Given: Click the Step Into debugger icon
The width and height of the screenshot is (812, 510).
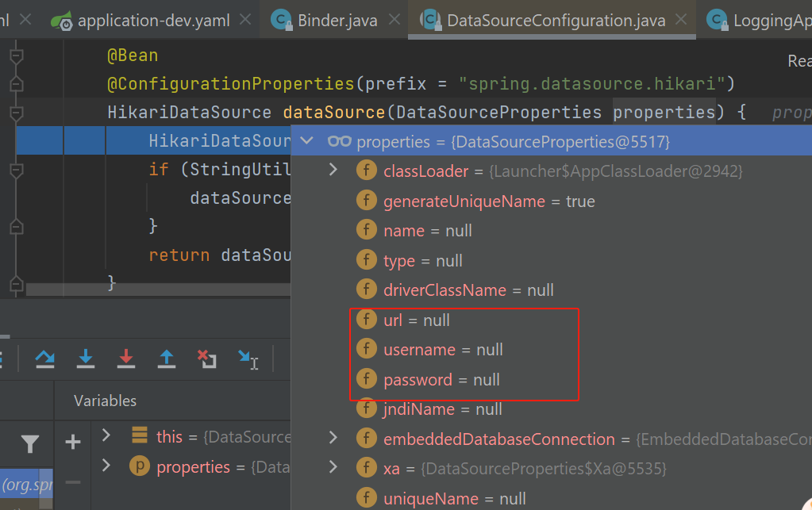Looking at the screenshot, I should pyautogui.click(x=86, y=359).
